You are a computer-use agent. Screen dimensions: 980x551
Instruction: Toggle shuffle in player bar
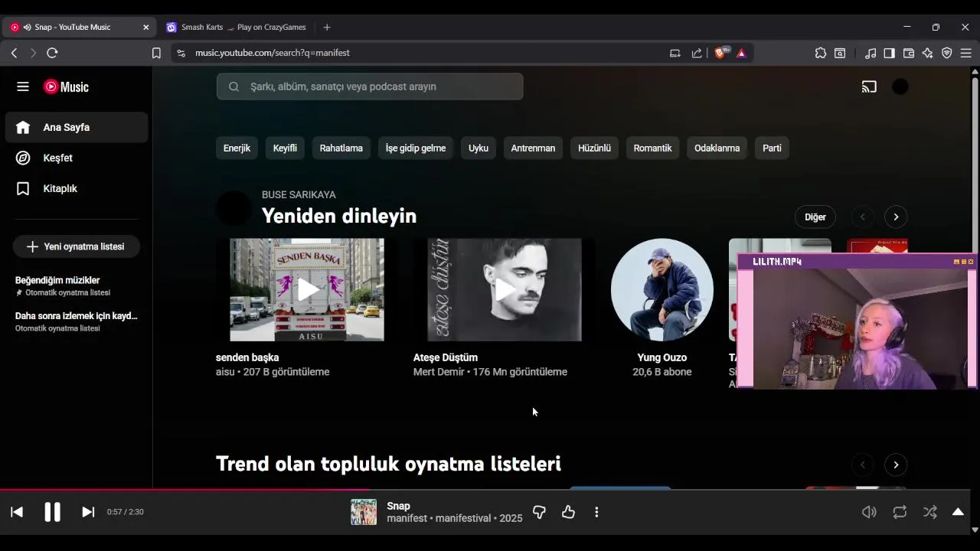tap(930, 512)
